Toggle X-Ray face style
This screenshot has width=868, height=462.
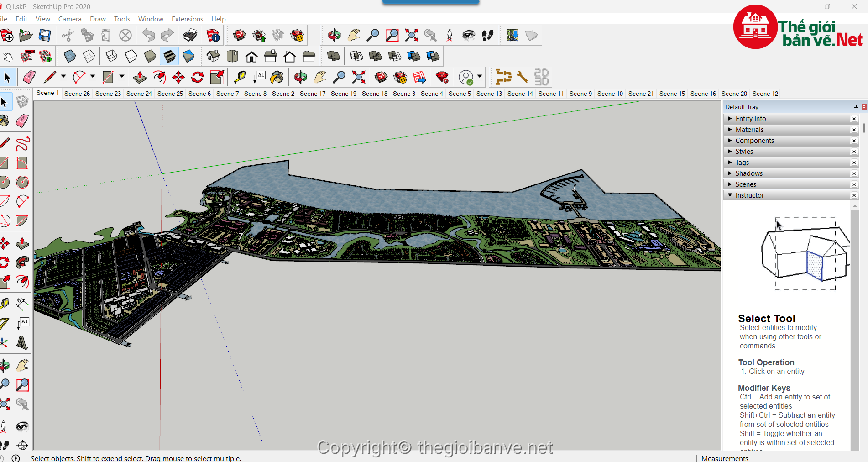click(x=70, y=57)
